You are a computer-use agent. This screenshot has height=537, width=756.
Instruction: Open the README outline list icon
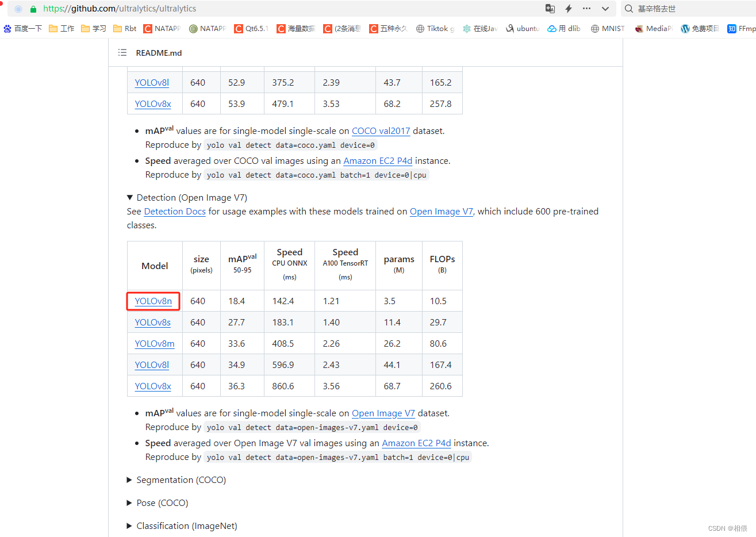point(122,52)
